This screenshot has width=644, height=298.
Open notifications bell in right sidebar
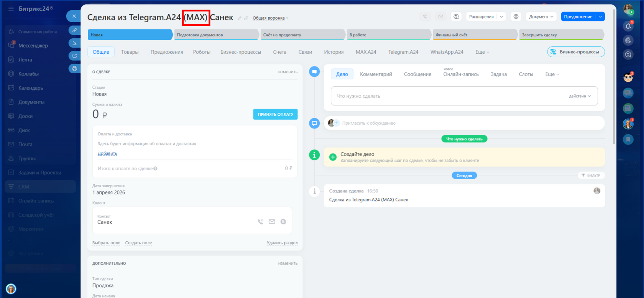pyautogui.click(x=628, y=26)
